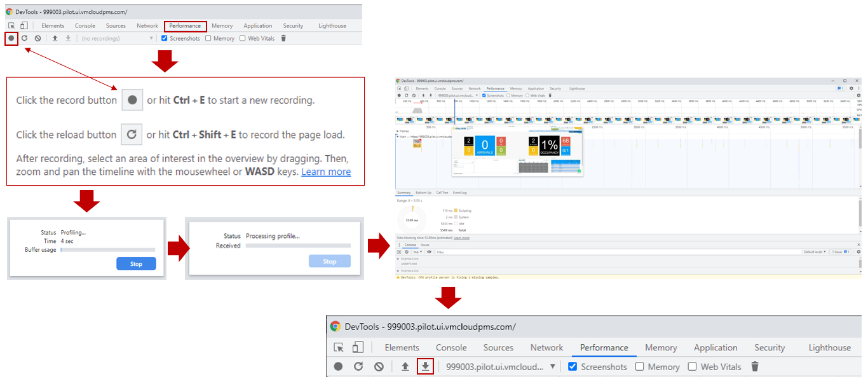
Task: Expand the Frames track in the timeline
Action: coord(398,131)
